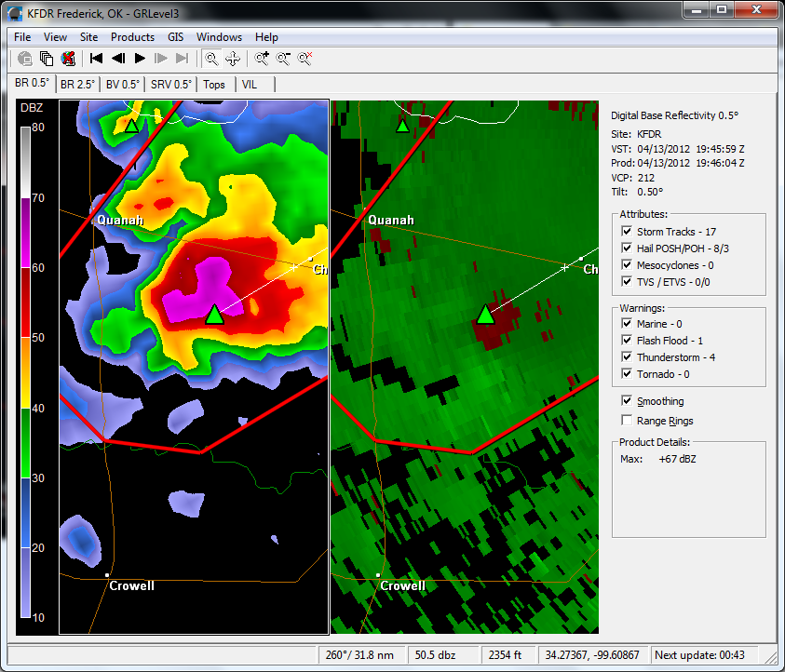Click the 50.5 dbz status bar value
This screenshot has width=785, height=672.
[444, 655]
